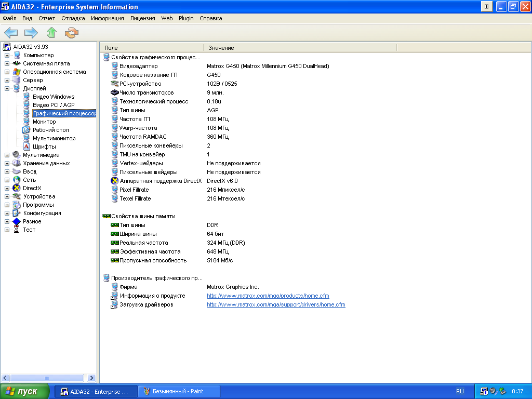This screenshot has width=532, height=399.
Task: Click the Сеть network globe icon
Action: tap(17, 180)
